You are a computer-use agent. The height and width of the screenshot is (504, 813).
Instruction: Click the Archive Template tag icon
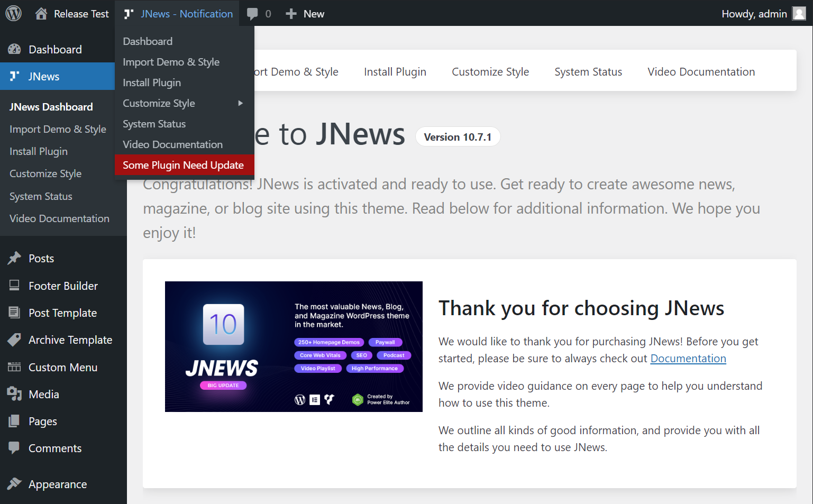point(14,340)
